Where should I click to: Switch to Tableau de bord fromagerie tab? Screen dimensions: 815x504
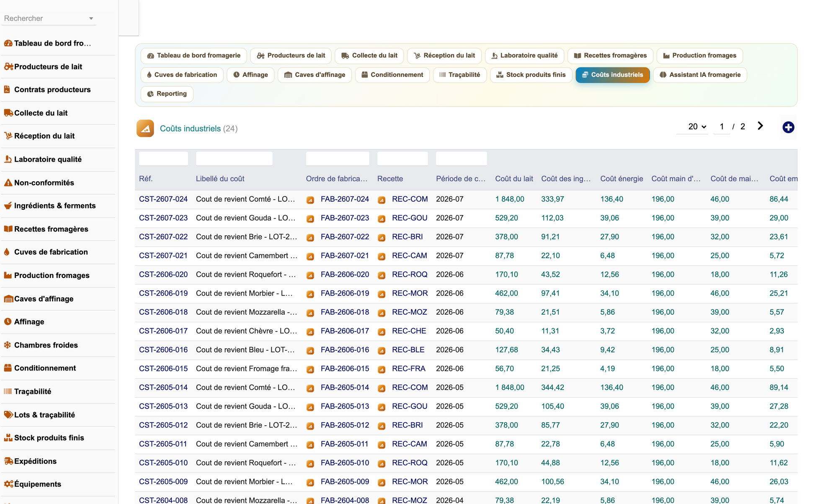point(194,56)
